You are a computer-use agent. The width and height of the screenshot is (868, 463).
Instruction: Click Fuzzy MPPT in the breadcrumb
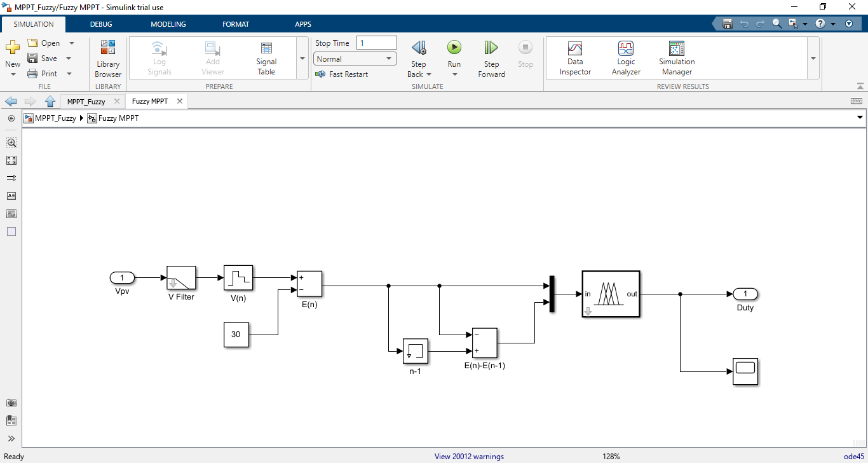118,118
